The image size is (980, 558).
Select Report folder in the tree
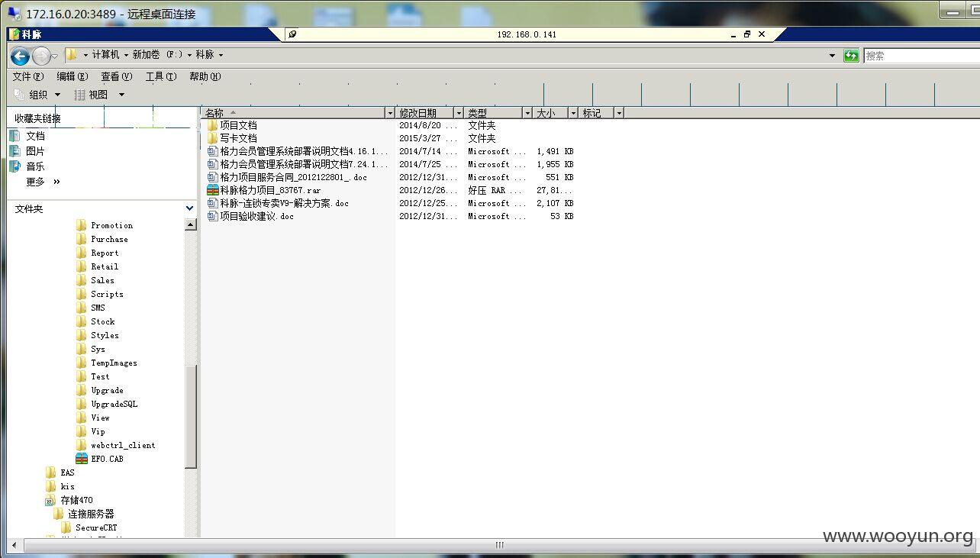[98, 253]
